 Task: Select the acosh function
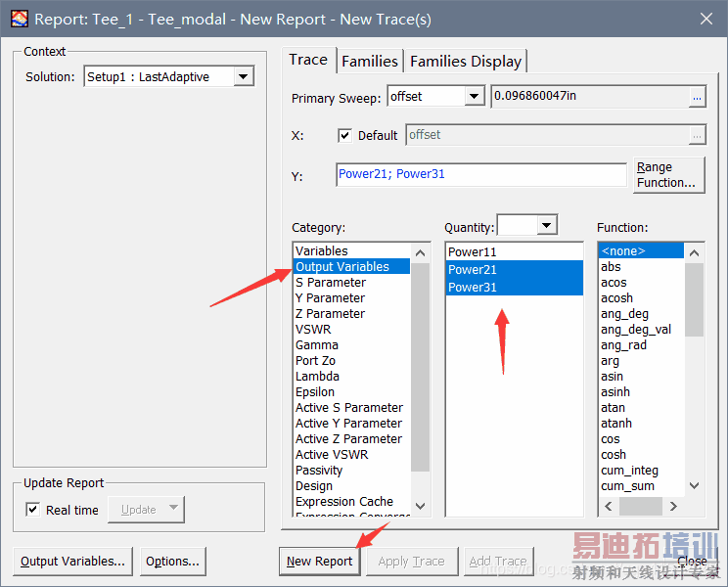(x=641, y=298)
